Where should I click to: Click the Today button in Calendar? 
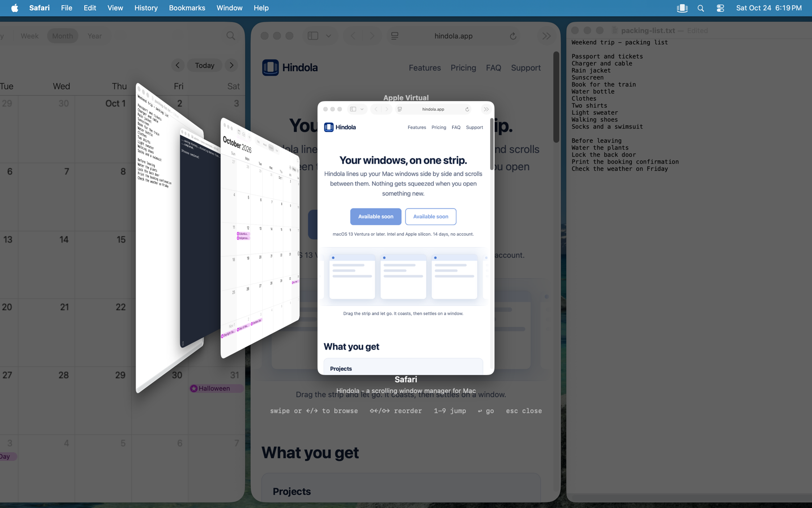tap(205, 65)
